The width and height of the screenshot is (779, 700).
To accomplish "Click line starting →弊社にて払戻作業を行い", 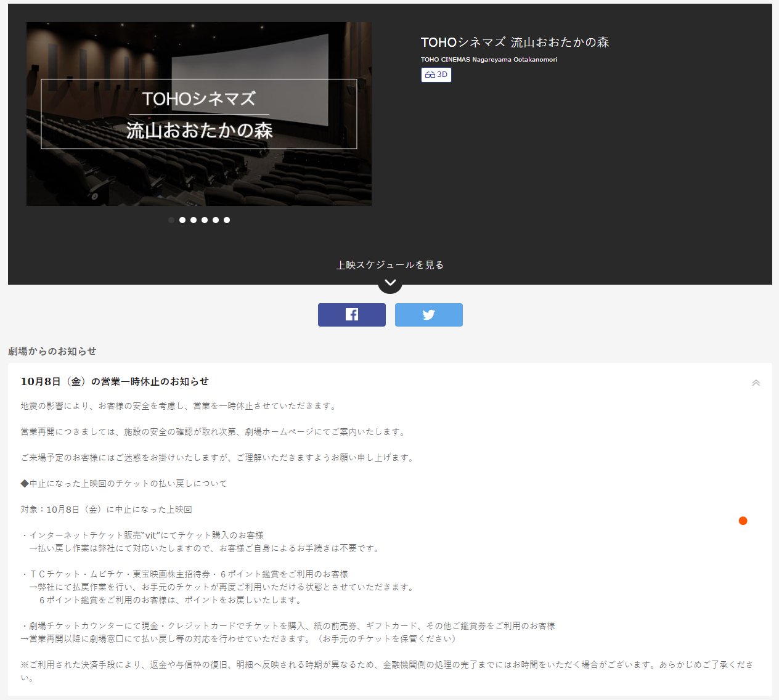I will tap(222, 587).
